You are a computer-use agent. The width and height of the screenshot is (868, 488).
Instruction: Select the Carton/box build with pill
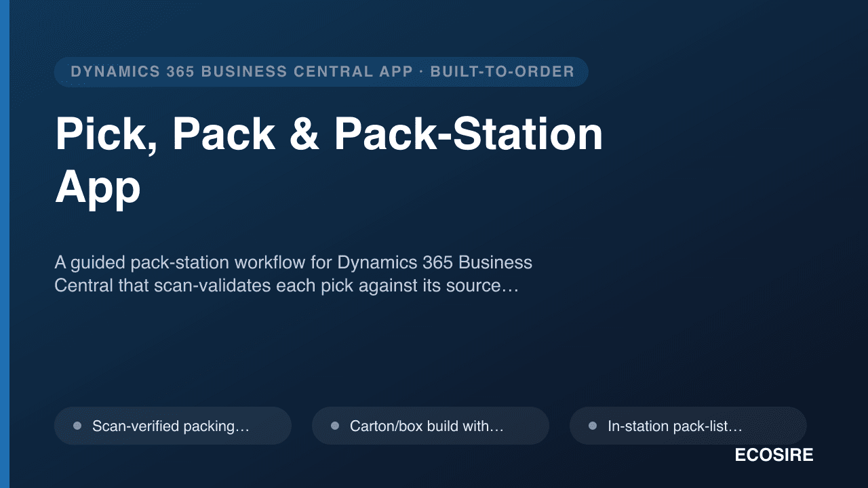coord(431,426)
